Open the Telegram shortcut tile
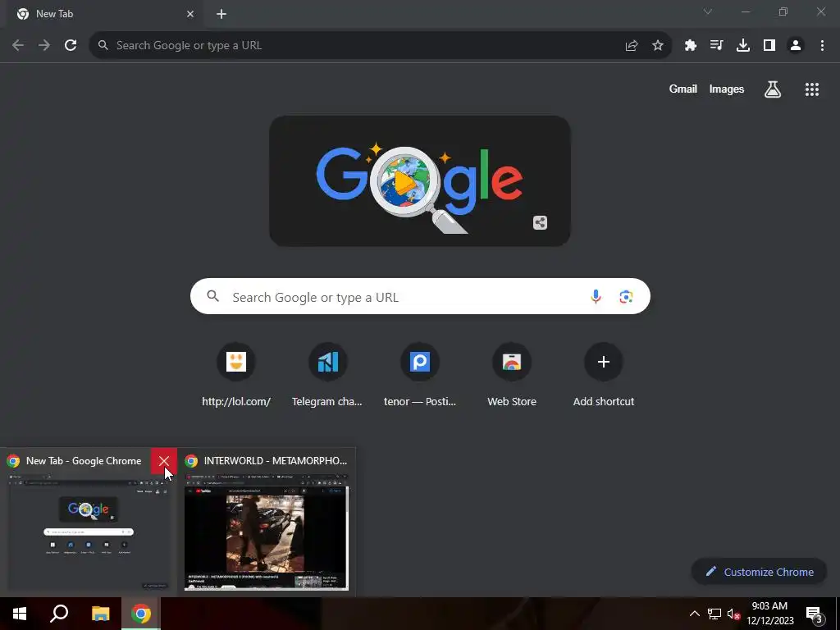 tap(327, 375)
